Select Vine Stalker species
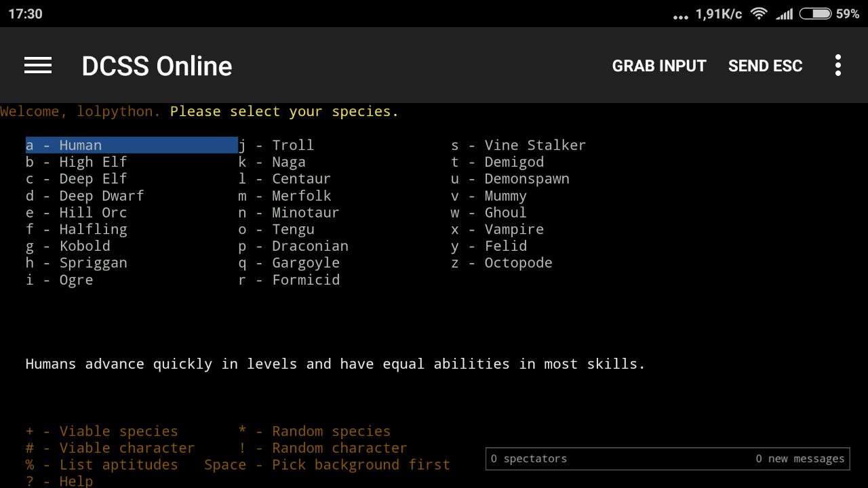This screenshot has height=488, width=868. coord(519,145)
